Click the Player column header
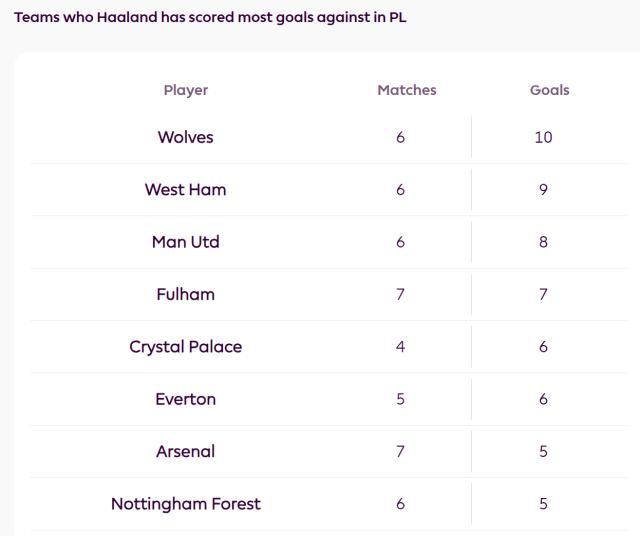The width and height of the screenshot is (640, 536). click(x=186, y=90)
